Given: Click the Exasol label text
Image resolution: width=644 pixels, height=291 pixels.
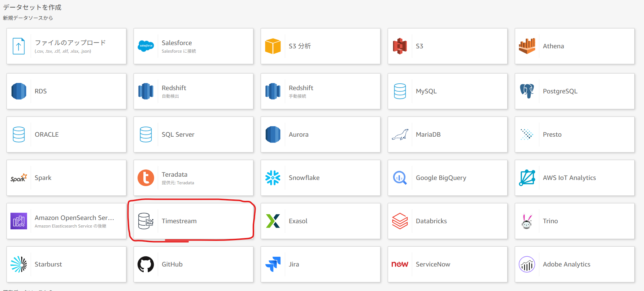Looking at the screenshot, I should point(298,221).
